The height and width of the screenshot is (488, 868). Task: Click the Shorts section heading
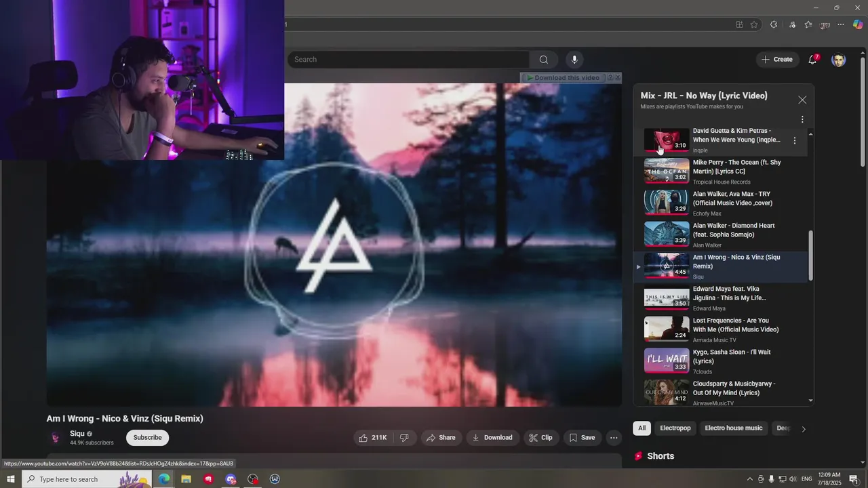(660, 456)
